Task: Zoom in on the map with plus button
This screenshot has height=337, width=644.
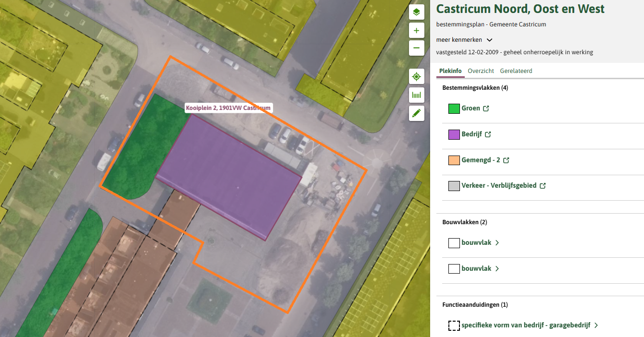Action: coord(416,30)
